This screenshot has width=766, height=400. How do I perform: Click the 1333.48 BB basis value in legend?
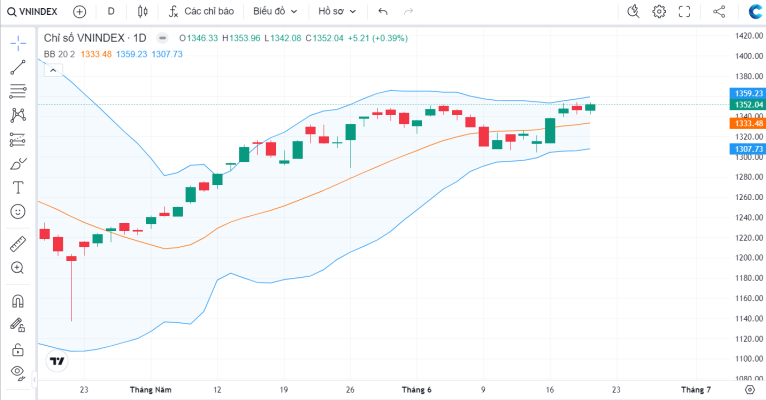96,54
